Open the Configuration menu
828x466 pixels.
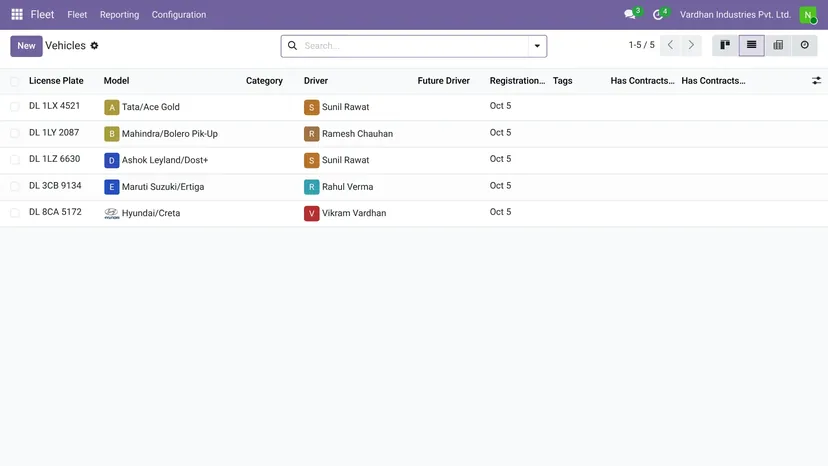[179, 15]
